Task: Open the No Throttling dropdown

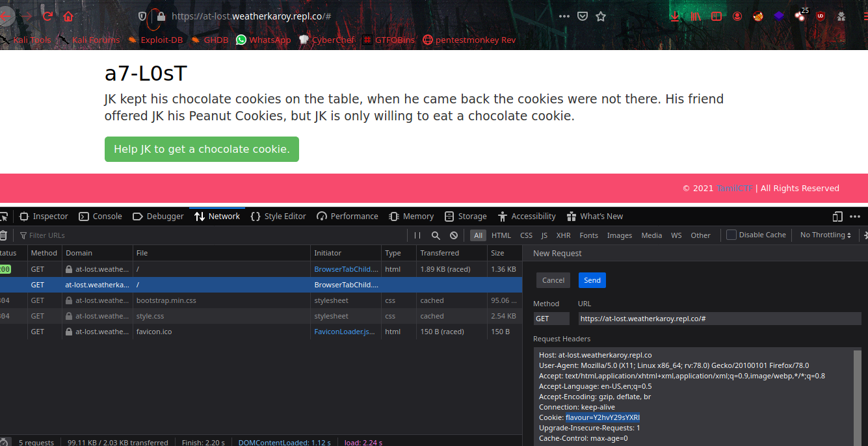Action: pos(824,235)
